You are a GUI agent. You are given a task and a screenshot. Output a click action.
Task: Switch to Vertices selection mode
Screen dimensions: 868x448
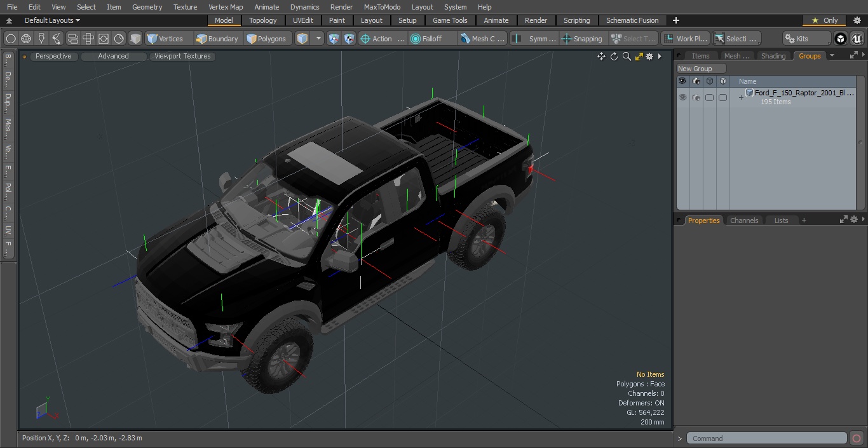click(x=168, y=39)
